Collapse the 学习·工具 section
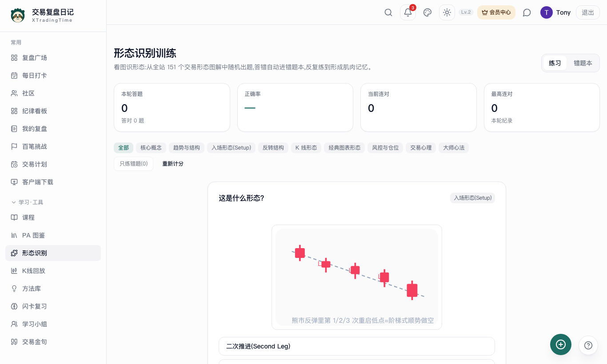607x364 pixels. (27, 202)
